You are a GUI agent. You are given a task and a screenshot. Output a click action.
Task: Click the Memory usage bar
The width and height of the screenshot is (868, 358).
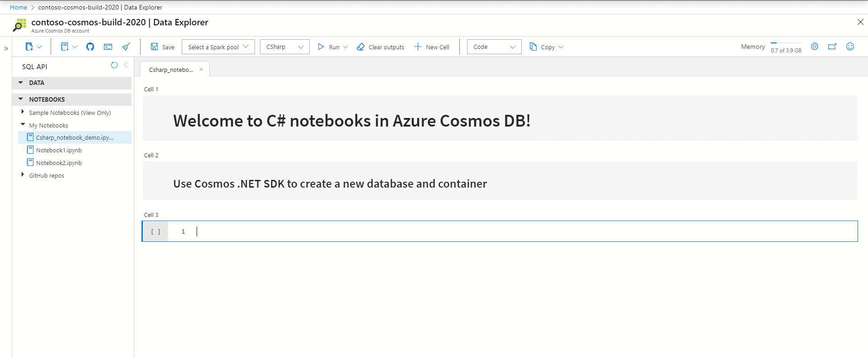(x=786, y=43)
